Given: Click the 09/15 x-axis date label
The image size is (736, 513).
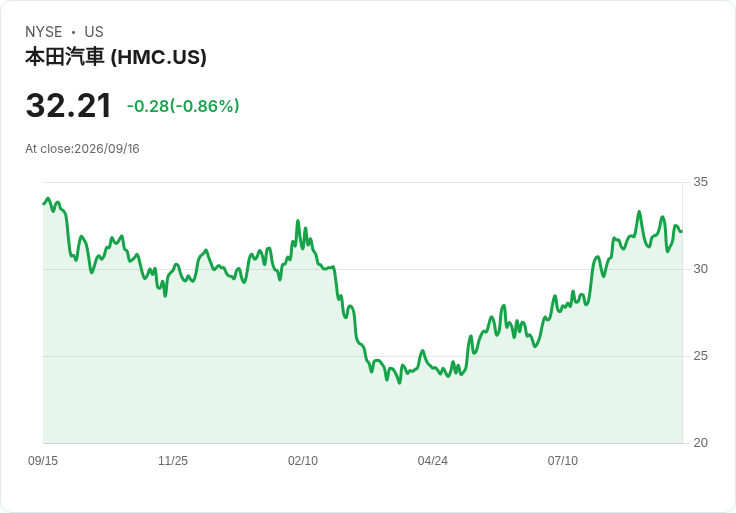Looking at the screenshot, I should [x=43, y=461].
